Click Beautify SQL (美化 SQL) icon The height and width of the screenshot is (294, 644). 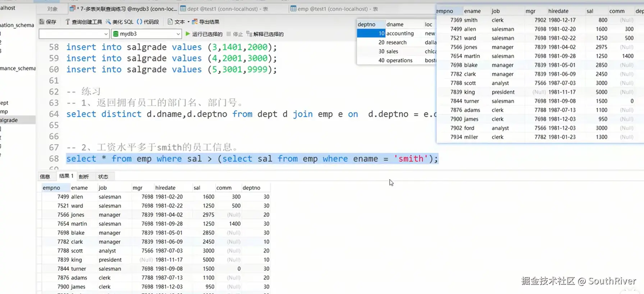108,22
